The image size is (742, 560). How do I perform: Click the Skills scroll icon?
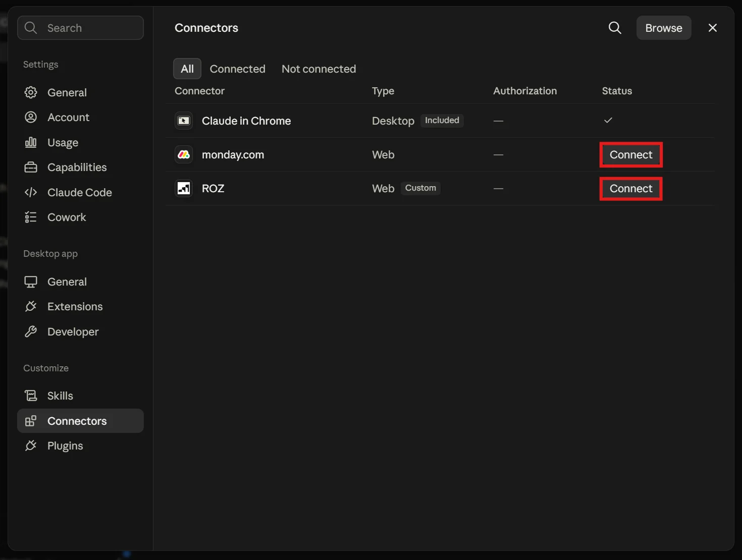(x=31, y=396)
